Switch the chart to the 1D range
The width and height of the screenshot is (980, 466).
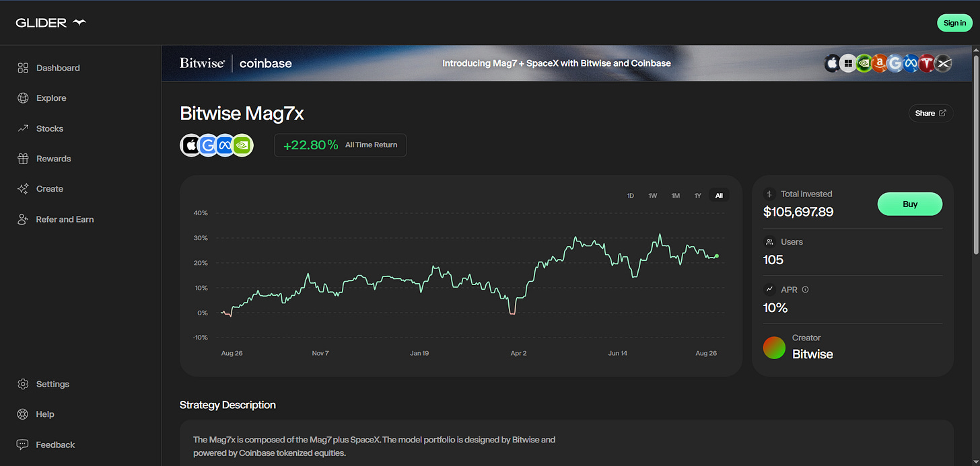pos(631,196)
